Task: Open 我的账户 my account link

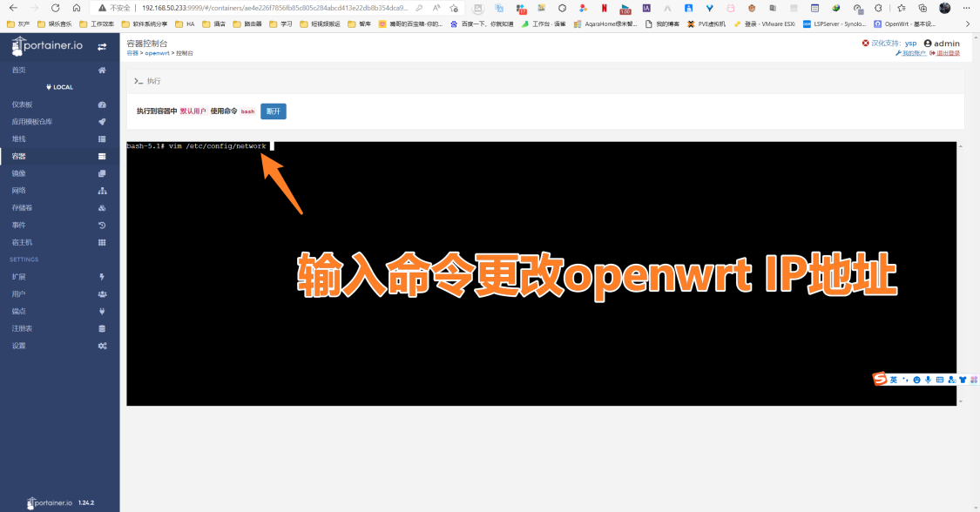Action: click(913, 53)
